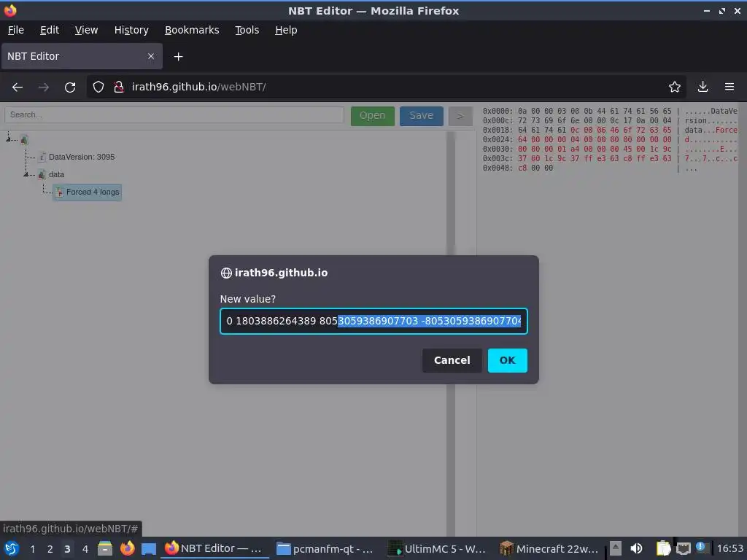Image resolution: width=747 pixels, height=560 pixels.
Task: Close the NBT Editor tab
Action: click(x=151, y=56)
